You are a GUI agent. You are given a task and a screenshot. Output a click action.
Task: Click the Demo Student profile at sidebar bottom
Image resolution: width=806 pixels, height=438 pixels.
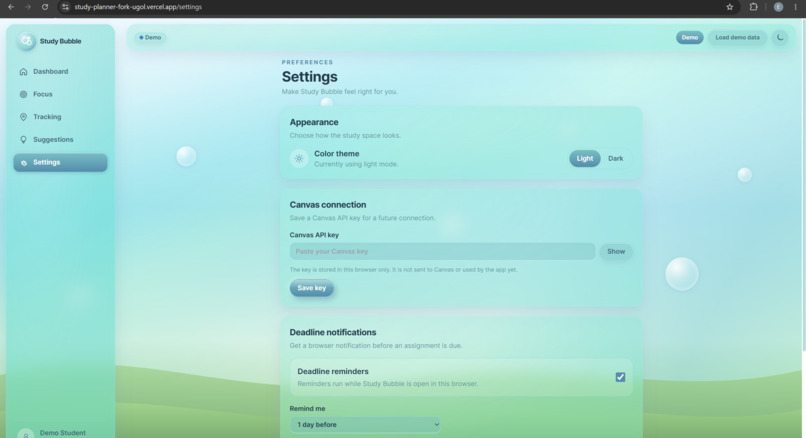[x=60, y=433]
